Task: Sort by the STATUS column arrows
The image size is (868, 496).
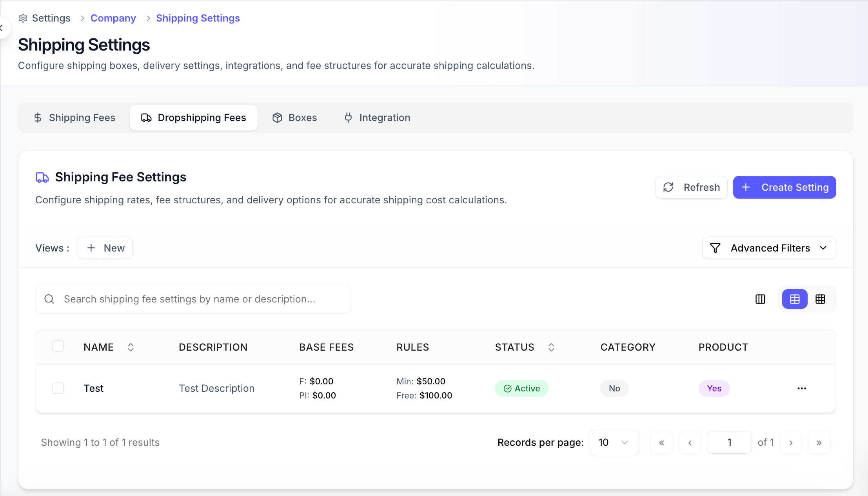Action: point(551,347)
